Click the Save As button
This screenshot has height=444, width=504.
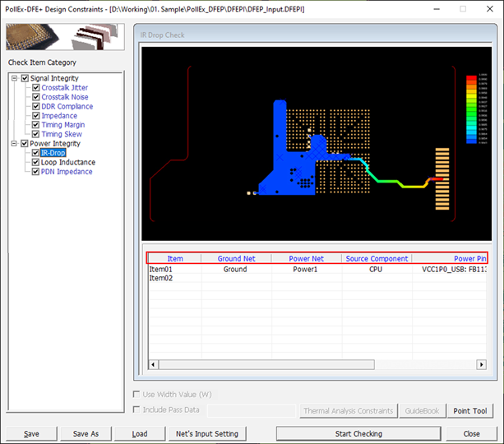(86, 433)
